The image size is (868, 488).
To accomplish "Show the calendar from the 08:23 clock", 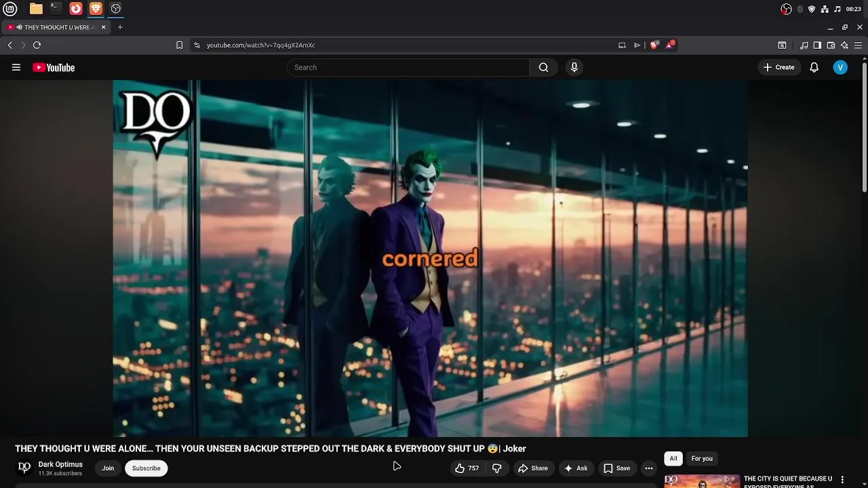I will pyautogui.click(x=854, y=9).
